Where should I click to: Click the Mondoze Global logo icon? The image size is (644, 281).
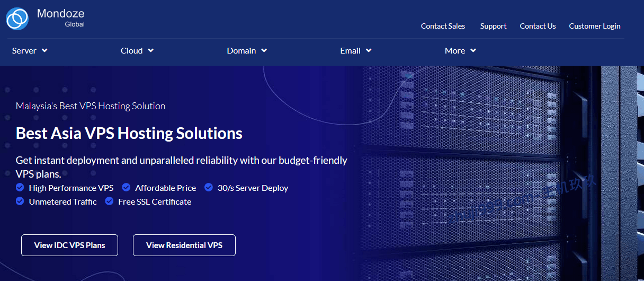coord(17,19)
